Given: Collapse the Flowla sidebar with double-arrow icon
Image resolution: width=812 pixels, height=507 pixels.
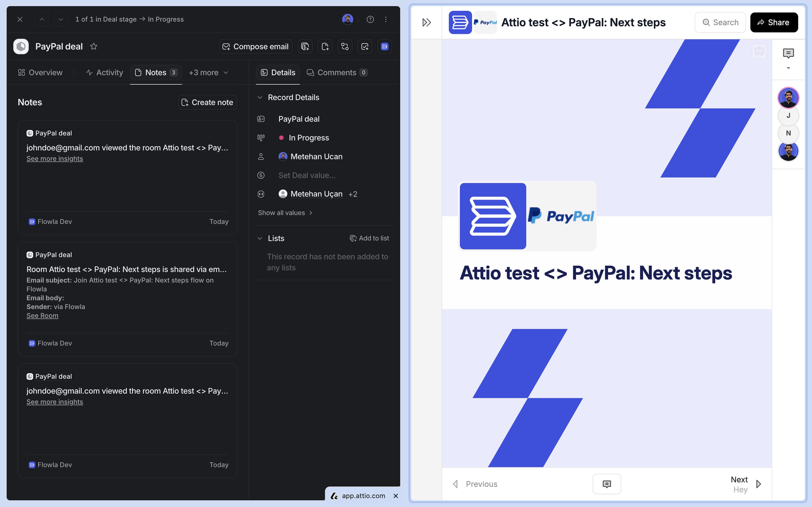Looking at the screenshot, I should pyautogui.click(x=427, y=22).
